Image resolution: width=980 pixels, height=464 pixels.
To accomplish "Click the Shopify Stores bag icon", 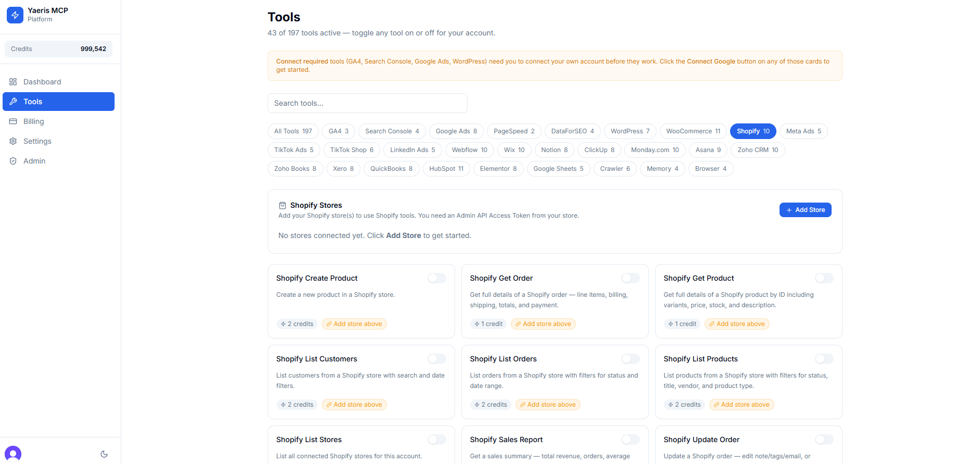I will click(x=282, y=205).
